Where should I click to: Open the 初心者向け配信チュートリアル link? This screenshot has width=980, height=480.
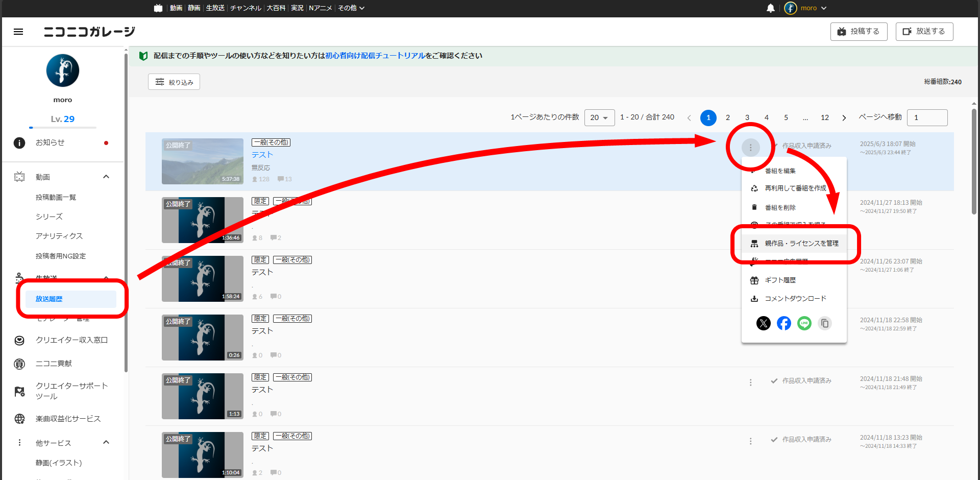[x=375, y=56]
